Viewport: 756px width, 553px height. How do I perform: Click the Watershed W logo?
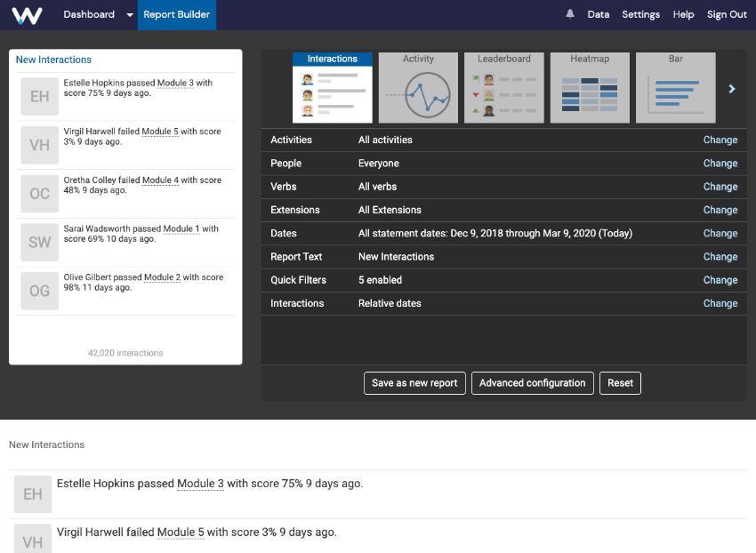tap(27, 15)
